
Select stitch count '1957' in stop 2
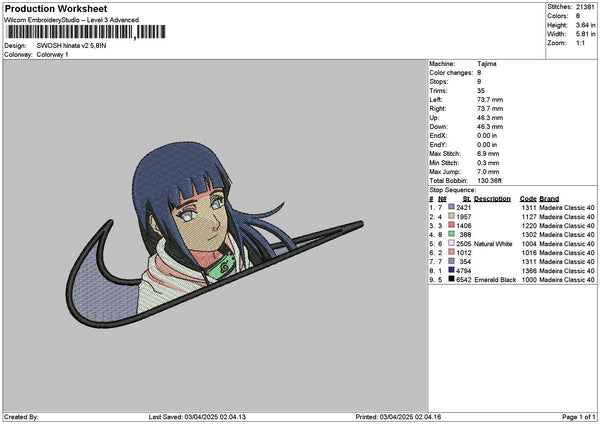coord(464,217)
